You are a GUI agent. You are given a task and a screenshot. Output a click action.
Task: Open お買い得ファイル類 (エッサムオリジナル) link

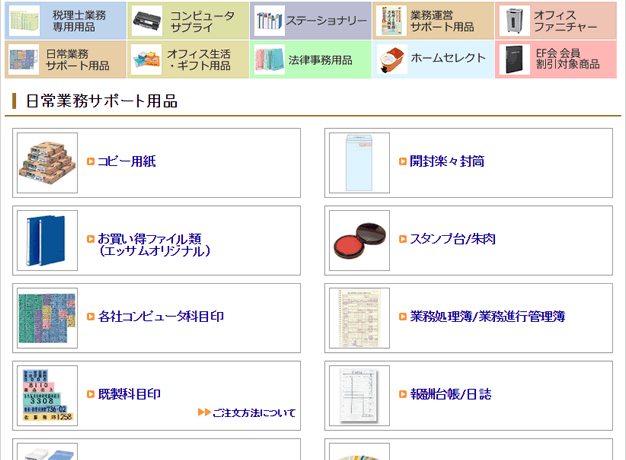[x=154, y=245]
